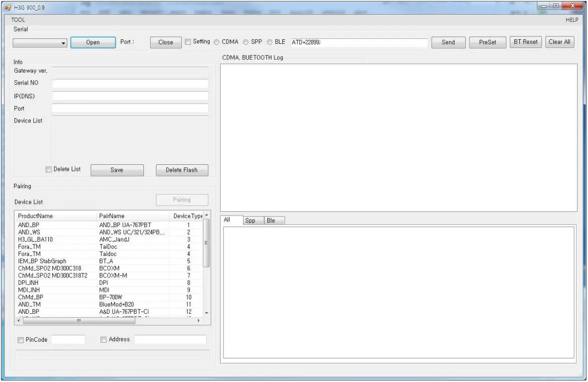Select the ChMd_SPO2 MD300C318T2 row
588x382 pixels.
pos(109,275)
